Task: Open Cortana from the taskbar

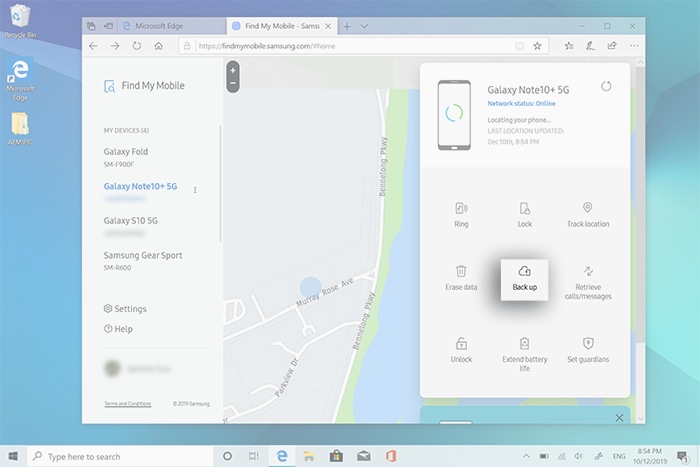Action: (x=227, y=456)
